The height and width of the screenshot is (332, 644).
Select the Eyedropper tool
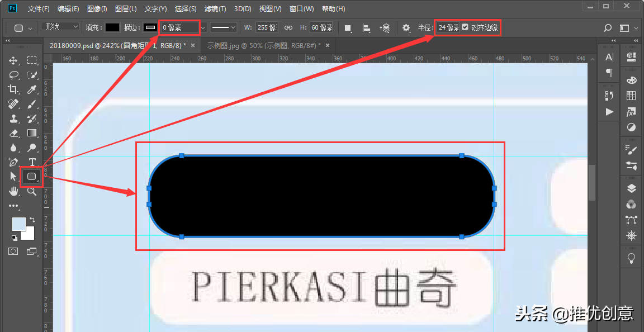(32, 89)
